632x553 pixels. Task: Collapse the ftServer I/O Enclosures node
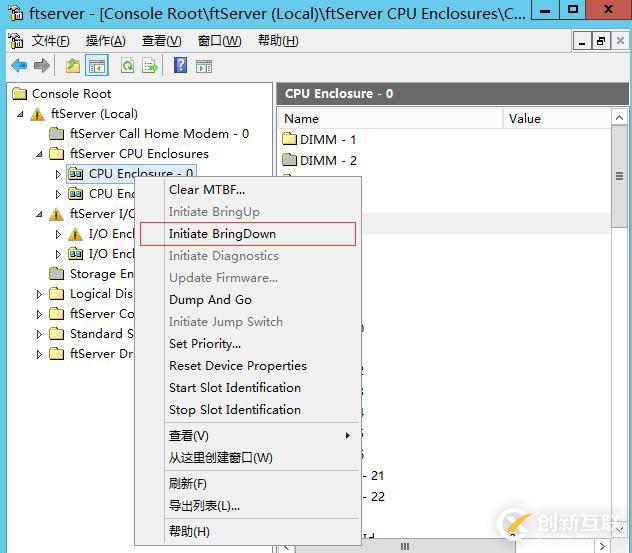(39, 214)
